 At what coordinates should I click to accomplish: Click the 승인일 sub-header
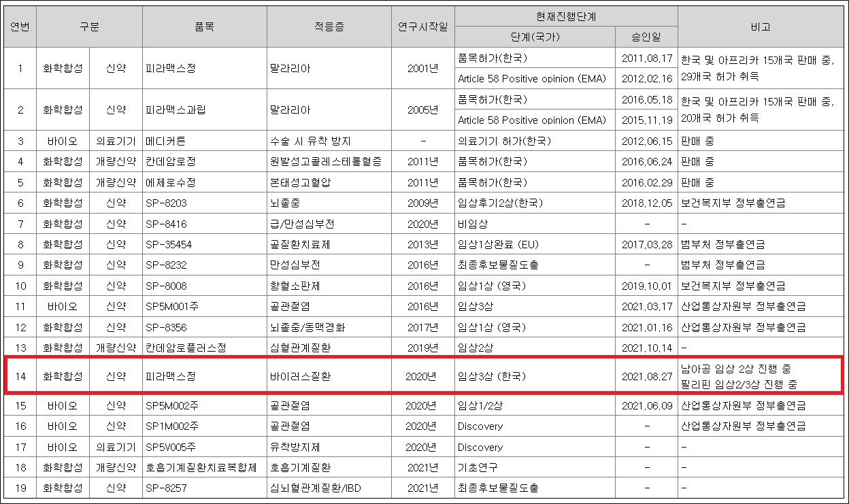(646, 37)
